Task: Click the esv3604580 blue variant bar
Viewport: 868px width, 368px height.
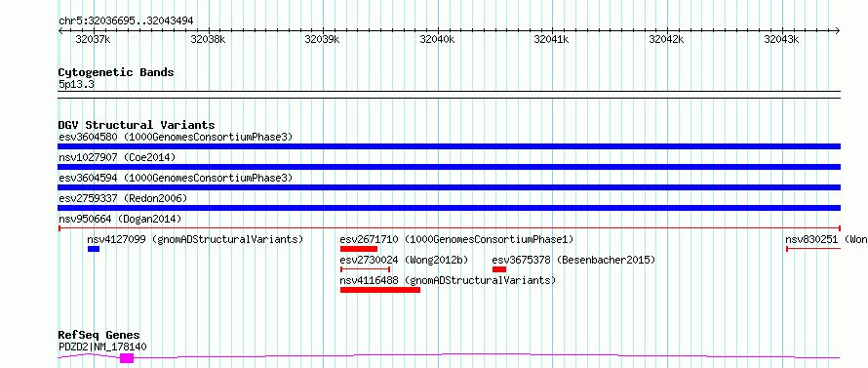Action: [449, 146]
